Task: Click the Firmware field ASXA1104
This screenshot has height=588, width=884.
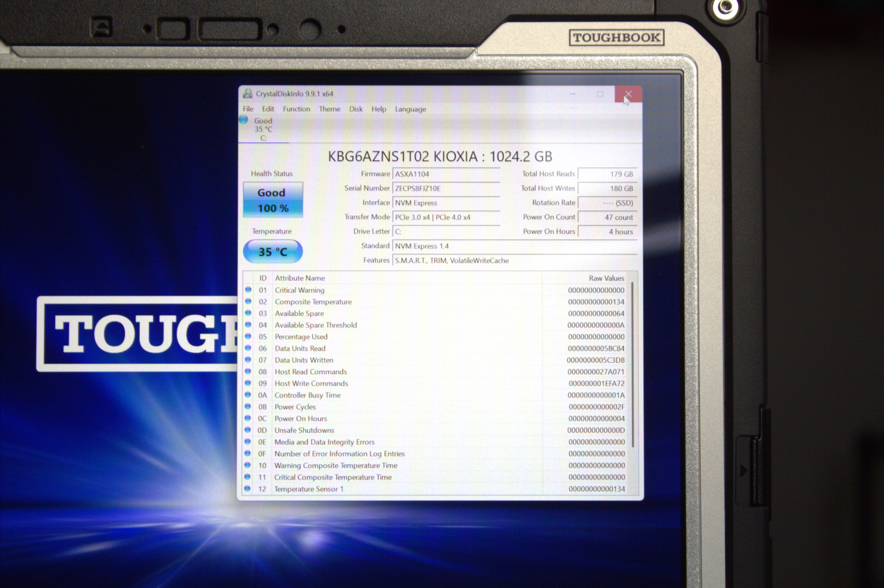Action: 446,174
